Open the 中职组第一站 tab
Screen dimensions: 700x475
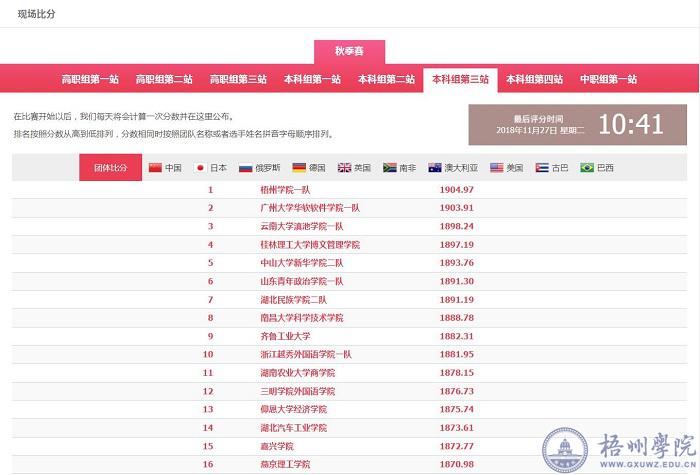tap(608, 79)
